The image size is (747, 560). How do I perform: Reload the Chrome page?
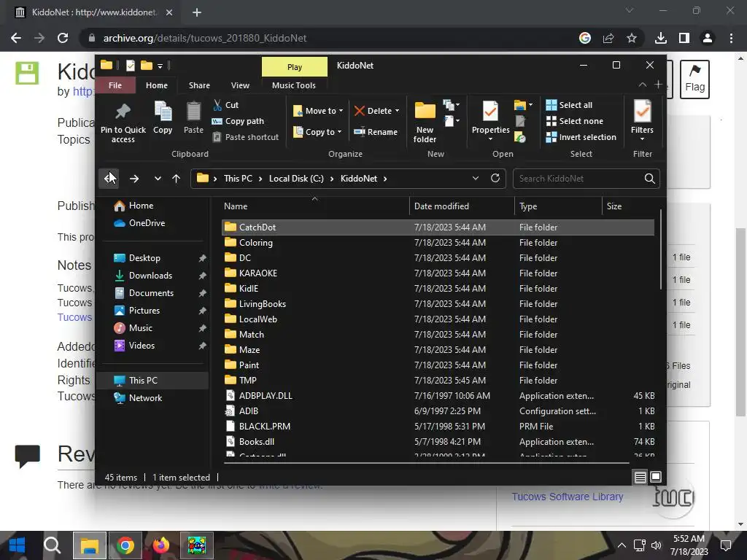point(63,38)
